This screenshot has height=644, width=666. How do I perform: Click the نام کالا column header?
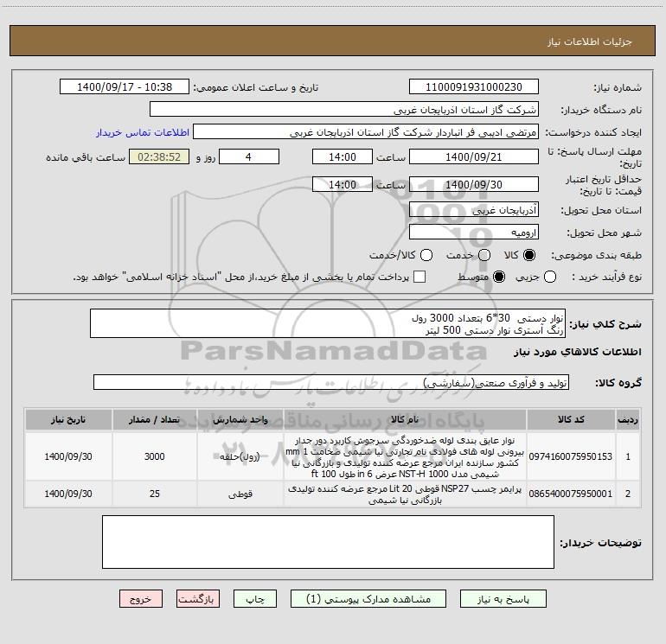click(x=405, y=420)
